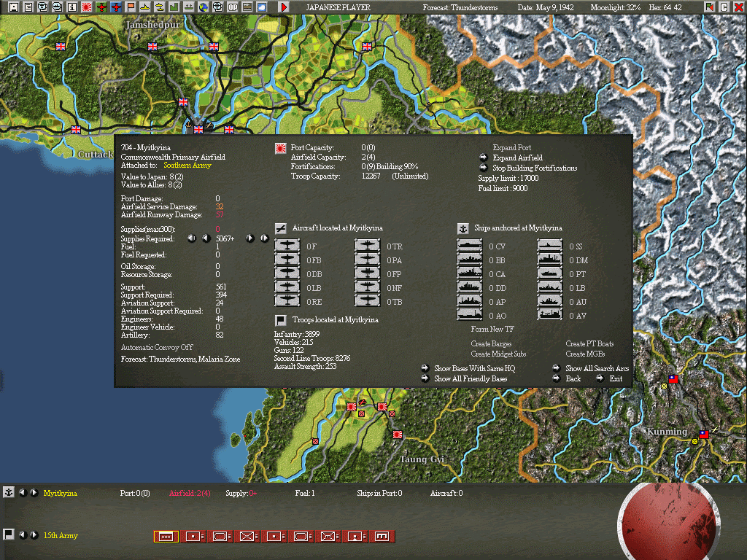
Task: Click the anchor base icon beside Myitkyina
Action: [8, 492]
